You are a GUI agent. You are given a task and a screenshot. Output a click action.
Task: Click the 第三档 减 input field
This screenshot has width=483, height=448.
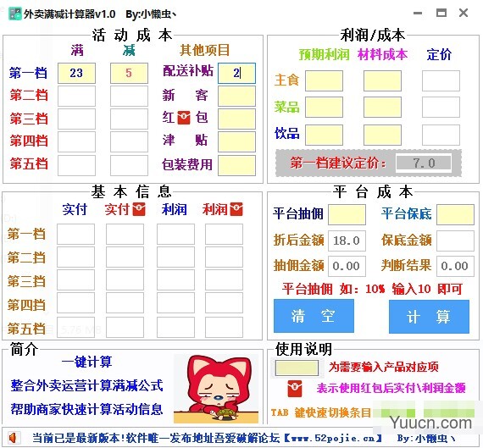[x=129, y=119]
